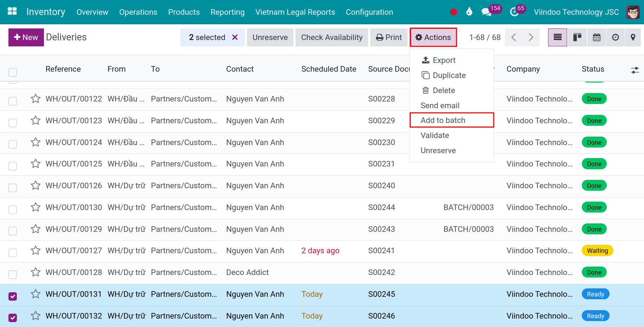The image size is (644, 327).
Task: Check the box for WH/OUT/00127
Action: 13,253
